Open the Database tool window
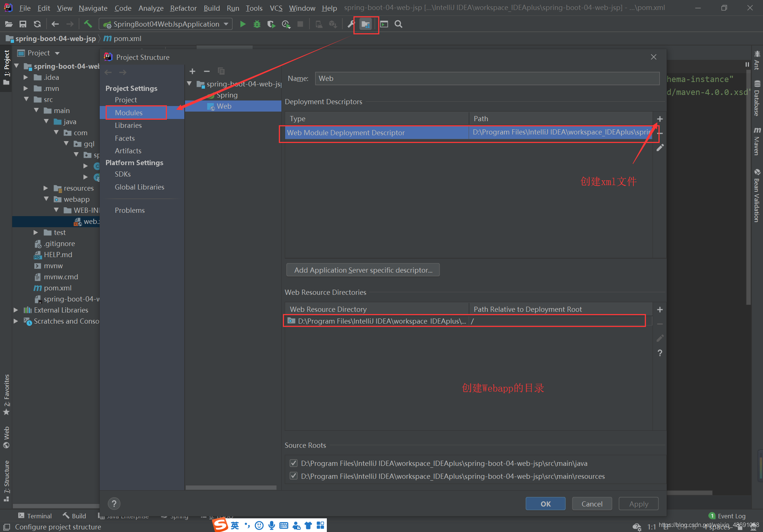Viewport: 763px width, 532px height. (757, 98)
